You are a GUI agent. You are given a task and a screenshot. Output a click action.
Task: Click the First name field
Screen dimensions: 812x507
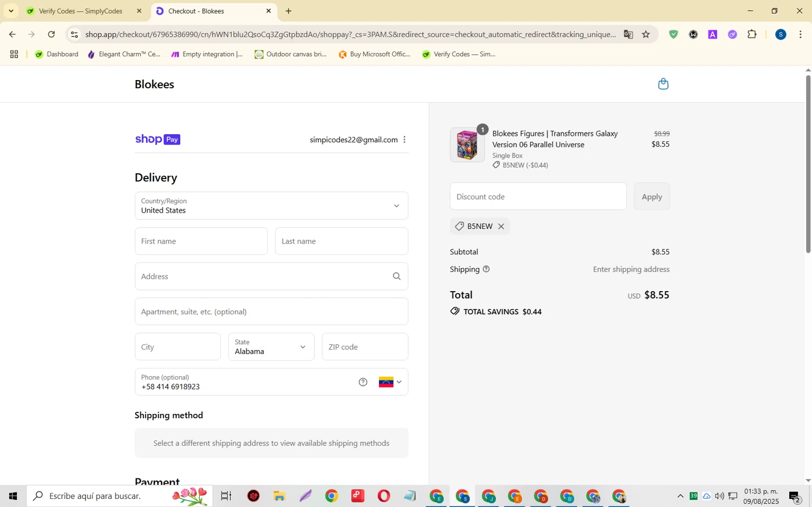[x=201, y=241]
